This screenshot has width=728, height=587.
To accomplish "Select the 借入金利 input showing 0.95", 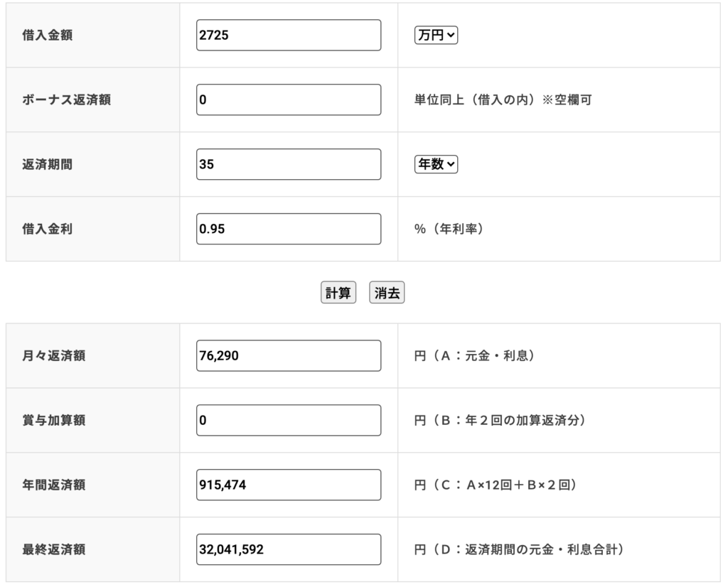I will pyautogui.click(x=289, y=229).
